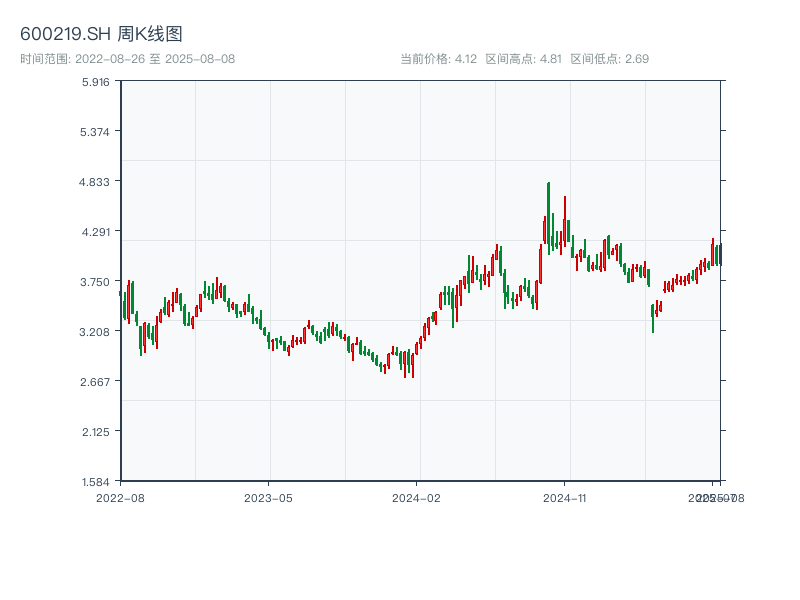Click the 2022-08 x-axis date label
Image resolution: width=800 pixels, height=600 pixels.
click(120, 497)
